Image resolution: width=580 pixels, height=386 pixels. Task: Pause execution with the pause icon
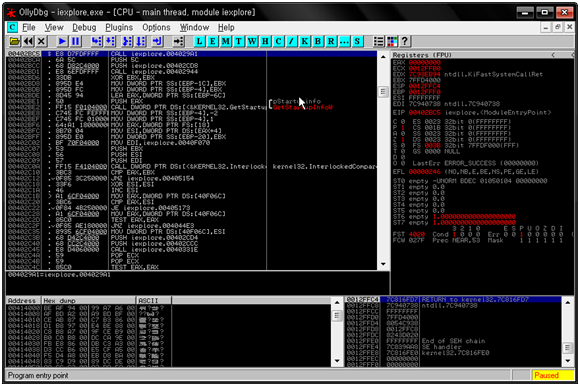[x=75, y=41]
